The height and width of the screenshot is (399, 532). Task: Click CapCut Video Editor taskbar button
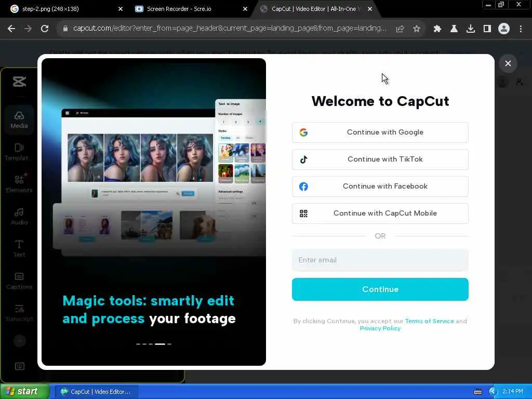[x=97, y=392]
